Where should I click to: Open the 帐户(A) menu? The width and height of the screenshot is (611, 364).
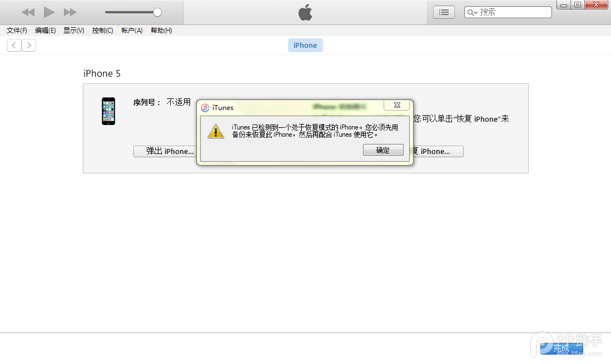pos(132,31)
